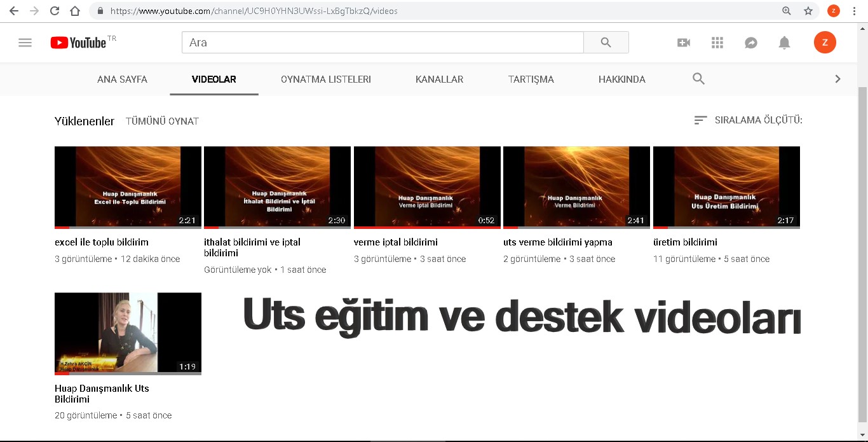This screenshot has width=868, height=442.
Task: Click '3 görüntüleme • 12 dakika önce' text
Action: coord(118,259)
